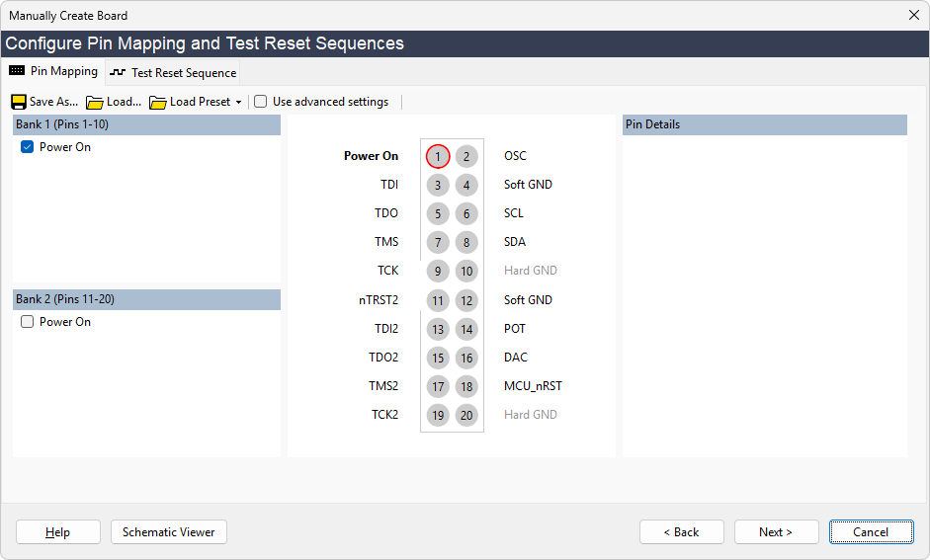
Task: Select pin 14 POT circle
Action: pos(466,329)
